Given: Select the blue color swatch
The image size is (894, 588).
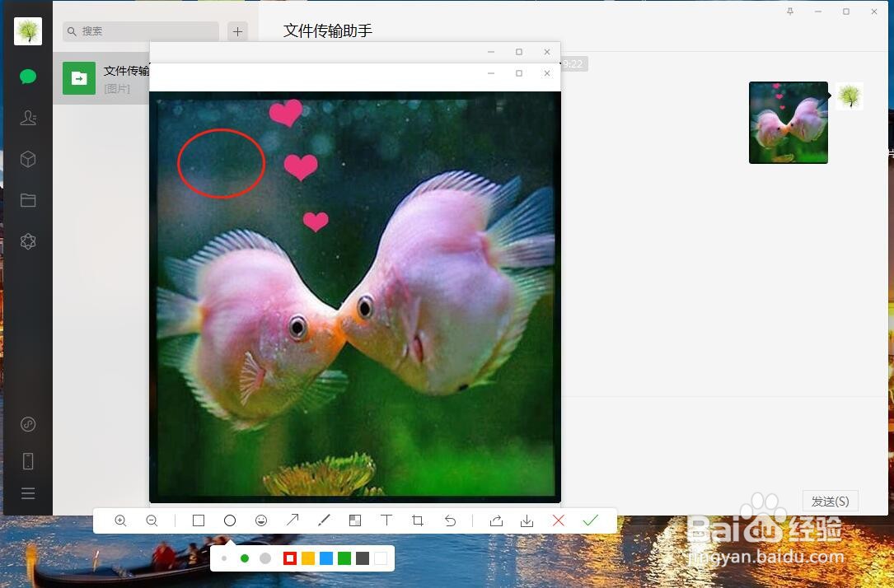Looking at the screenshot, I should pyautogui.click(x=327, y=558).
